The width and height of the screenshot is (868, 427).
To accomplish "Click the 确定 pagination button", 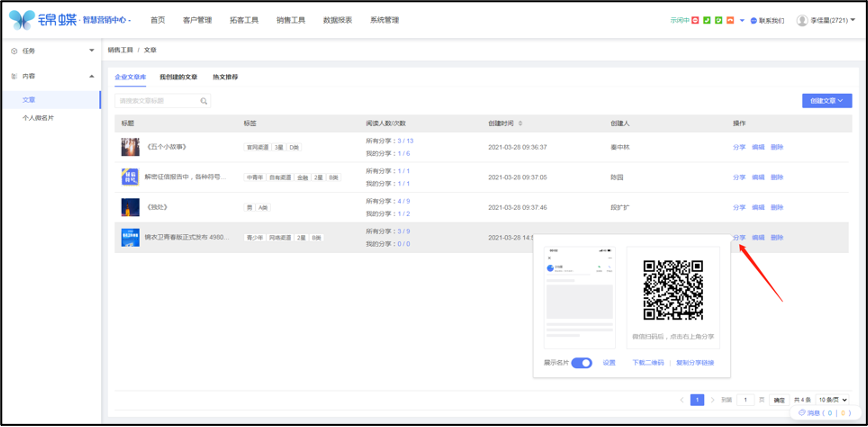I will click(779, 400).
